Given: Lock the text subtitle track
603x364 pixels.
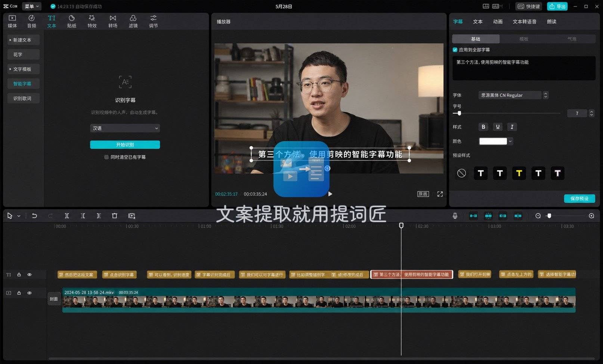Looking at the screenshot, I should click(x=19, y=275).
